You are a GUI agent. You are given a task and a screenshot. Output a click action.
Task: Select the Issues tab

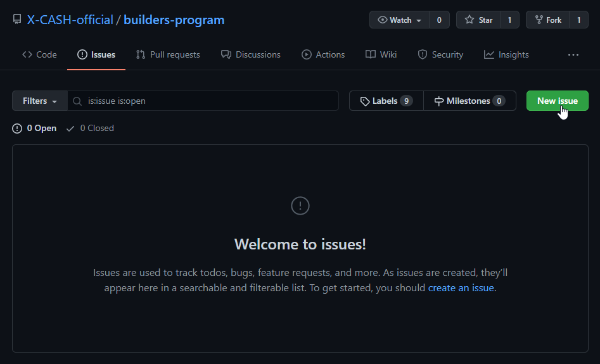coord(96,54)
